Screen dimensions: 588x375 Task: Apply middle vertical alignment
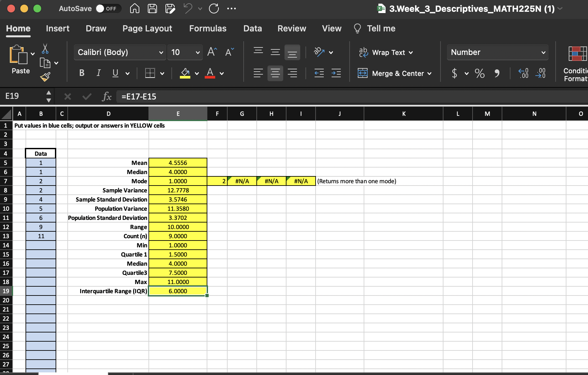tap(275, 52)
